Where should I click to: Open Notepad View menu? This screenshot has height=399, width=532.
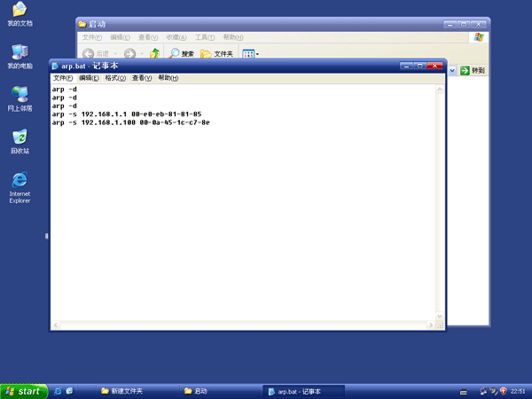pos(142,78)
